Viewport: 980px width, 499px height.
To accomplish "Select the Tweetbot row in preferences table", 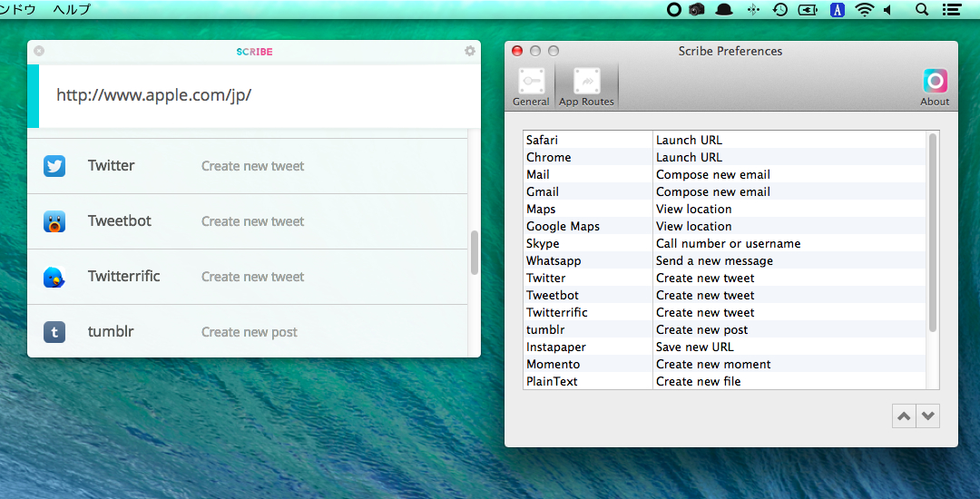I will [724, 296].
